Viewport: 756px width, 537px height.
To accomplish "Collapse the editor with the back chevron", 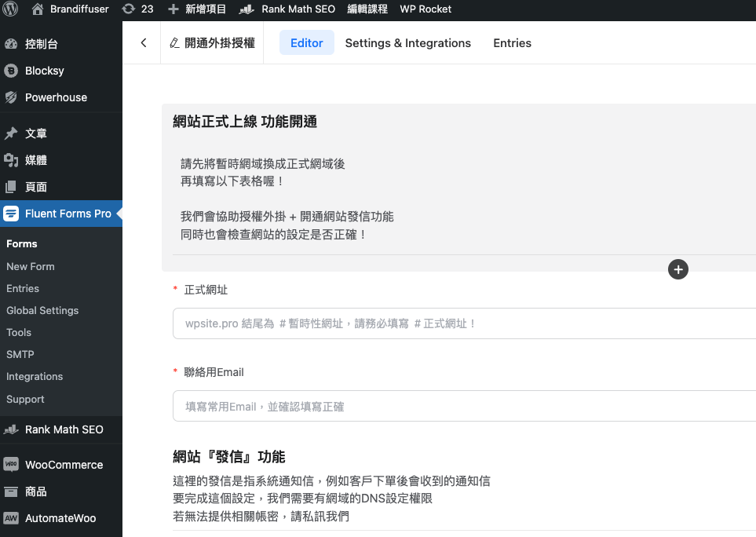I will [x=142, y=42].
